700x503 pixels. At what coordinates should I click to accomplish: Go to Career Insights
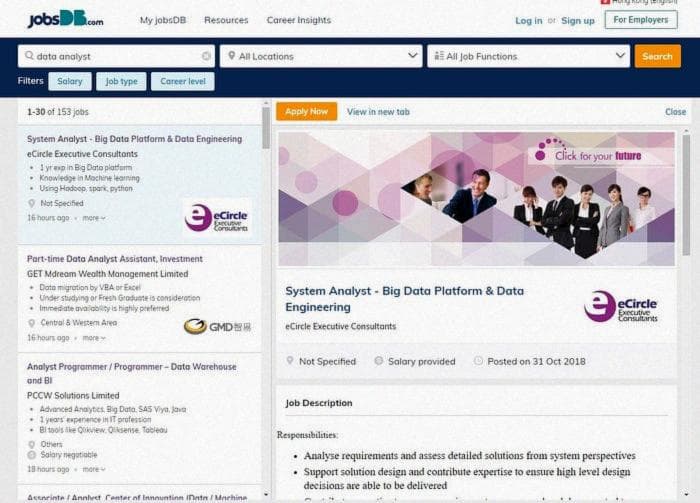[298, 20]
